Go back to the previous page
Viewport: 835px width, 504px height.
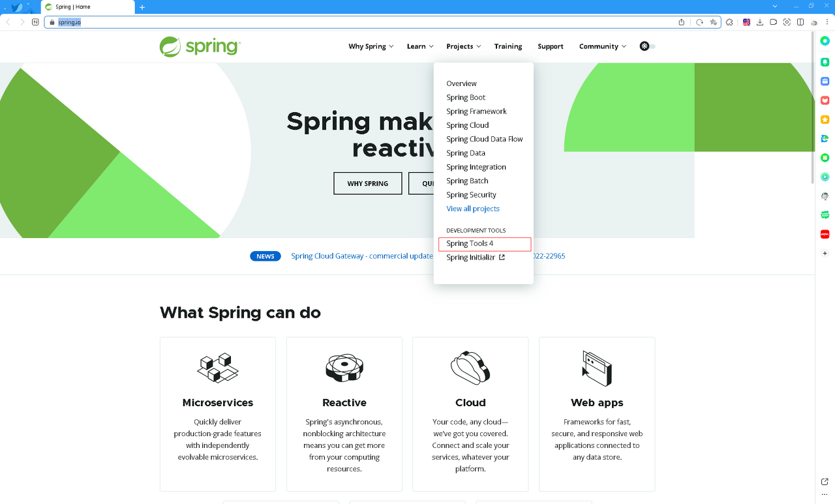coord(8,22)
